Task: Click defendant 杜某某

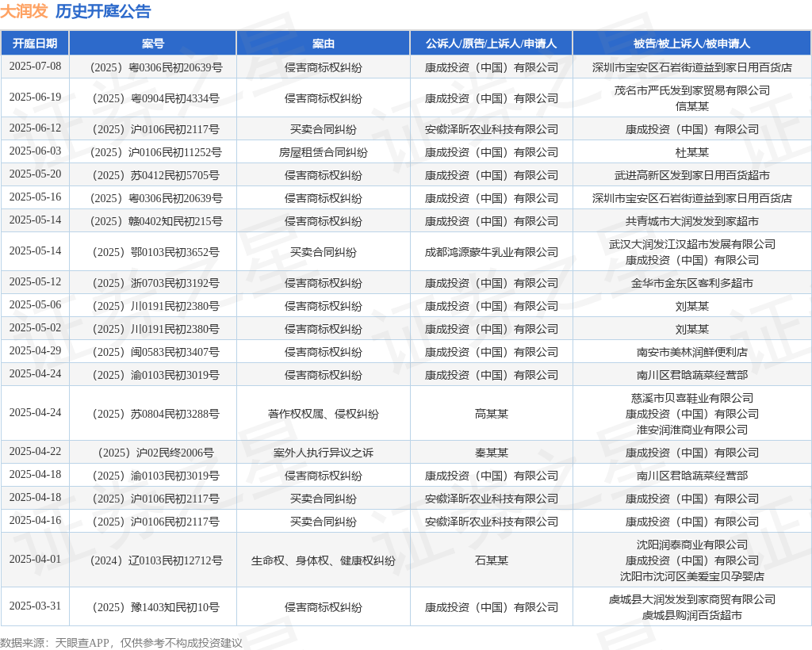Action: tap(691, 152)
